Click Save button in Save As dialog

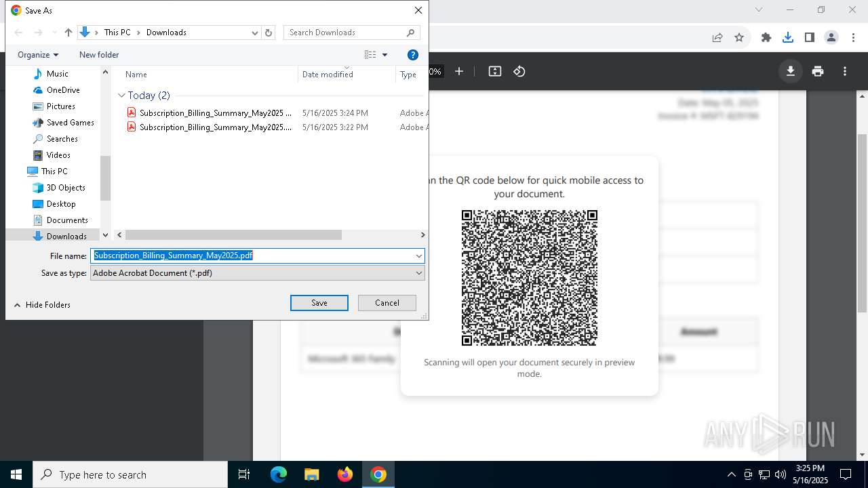[319, 303]
